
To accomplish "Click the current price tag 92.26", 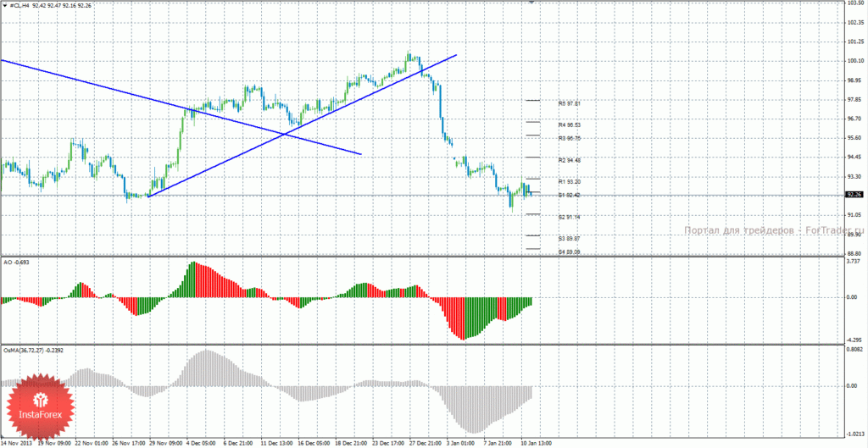I will pyautogui.click(x=854, y=195).
